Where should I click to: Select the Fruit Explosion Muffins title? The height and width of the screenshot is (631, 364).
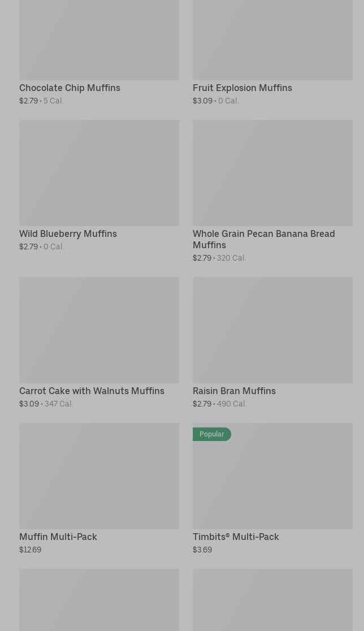[x=242, y=88]
